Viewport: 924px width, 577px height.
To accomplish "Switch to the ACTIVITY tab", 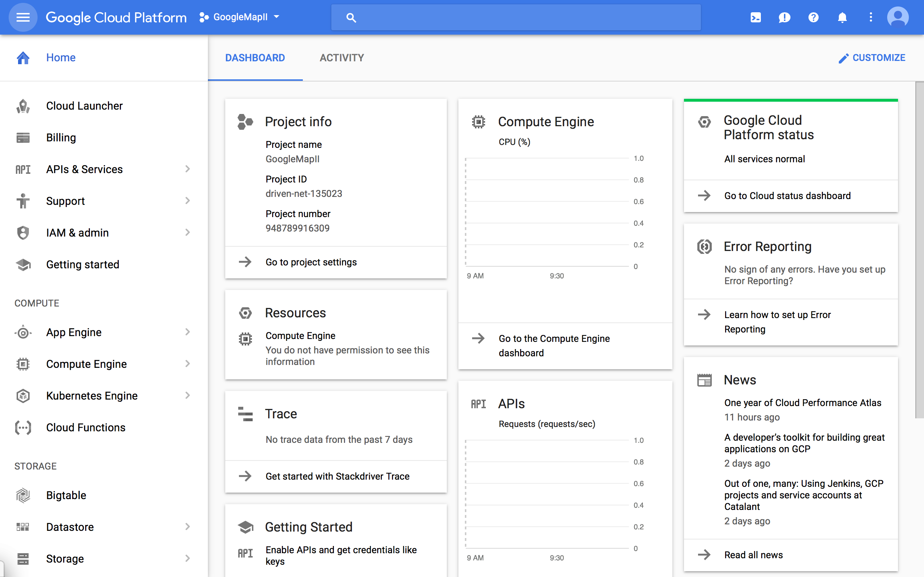I will (341, 58).
